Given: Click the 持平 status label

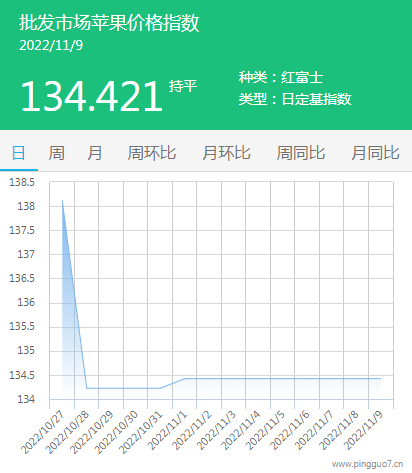Looking at the screenshot, I should tap(183, 86).
